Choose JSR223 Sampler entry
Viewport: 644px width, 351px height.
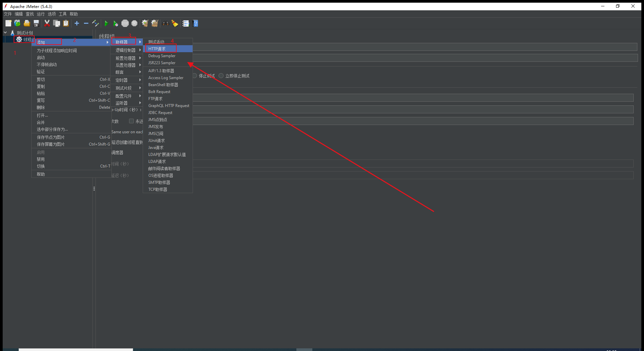168,63
